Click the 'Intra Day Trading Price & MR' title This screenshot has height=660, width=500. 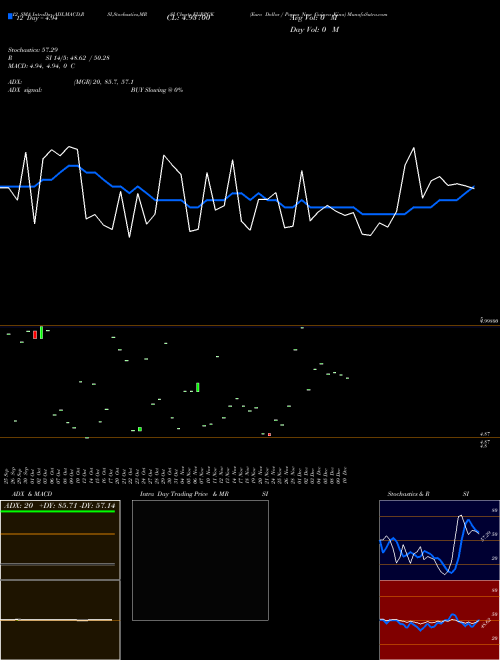pyautogui.click(x=184, y=494)
